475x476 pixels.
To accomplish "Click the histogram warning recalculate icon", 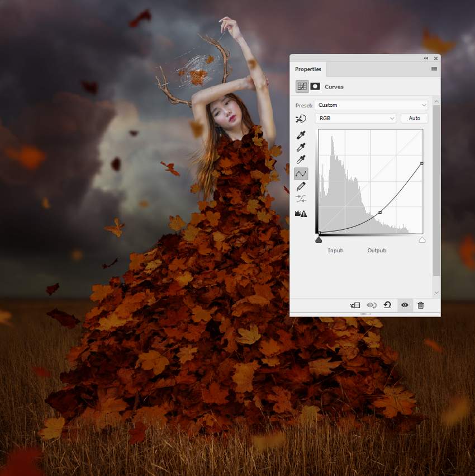I will point(301,214).
